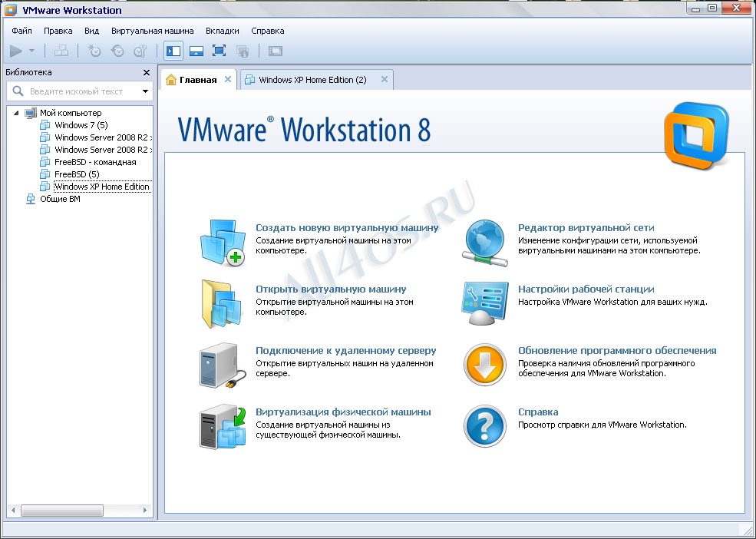Click the create new virtual machine icon
Screen dimensions: 756x539
coord(223,242)
